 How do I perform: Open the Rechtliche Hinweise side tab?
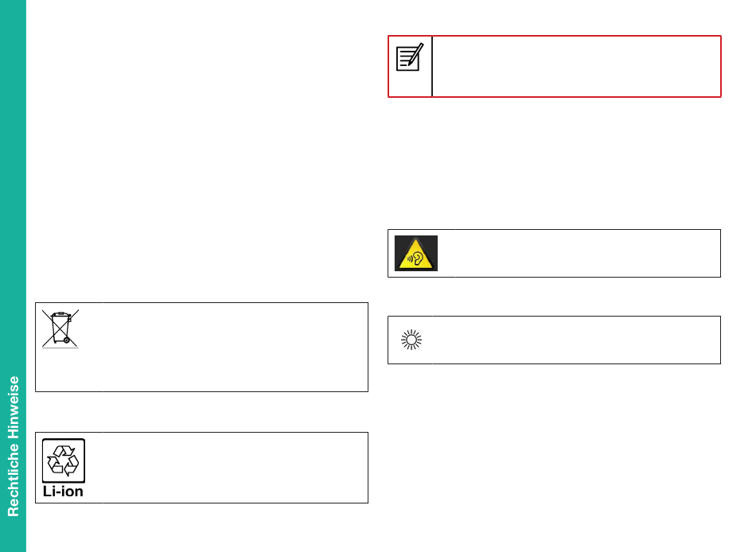pos(13,446)
